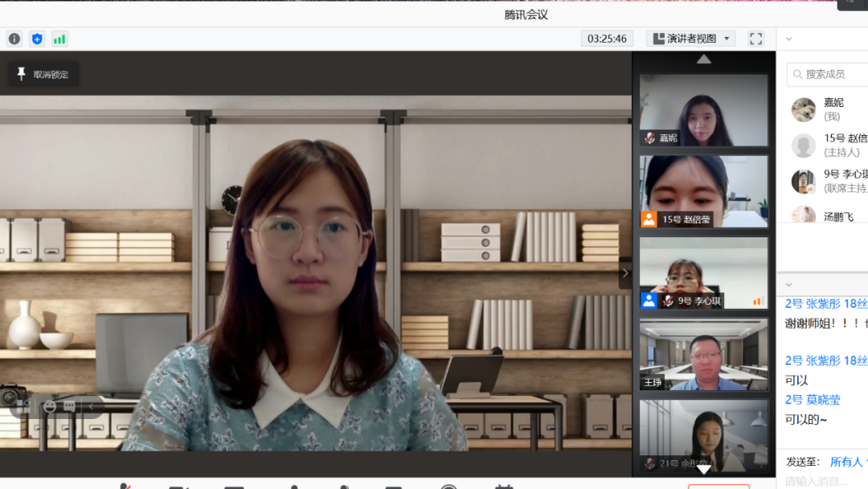Click the main speaker video
Screen dimensions: 868x489
(316, 273)
